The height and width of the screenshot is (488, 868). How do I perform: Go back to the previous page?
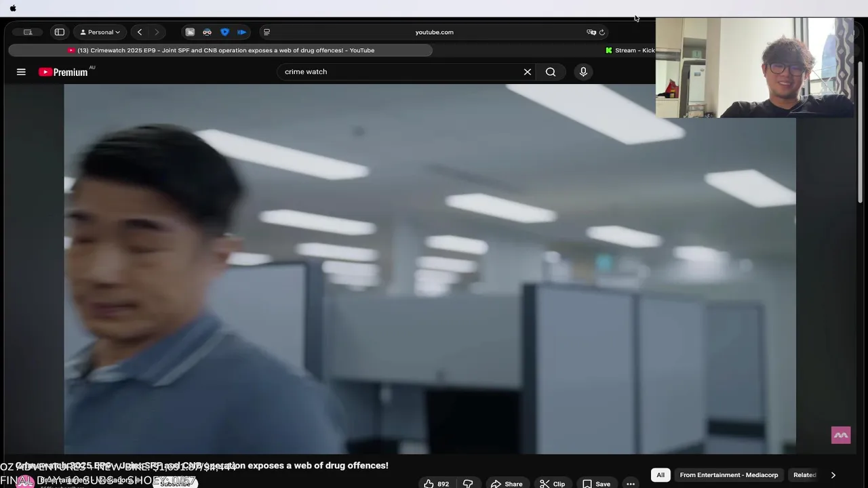[140, 32]
